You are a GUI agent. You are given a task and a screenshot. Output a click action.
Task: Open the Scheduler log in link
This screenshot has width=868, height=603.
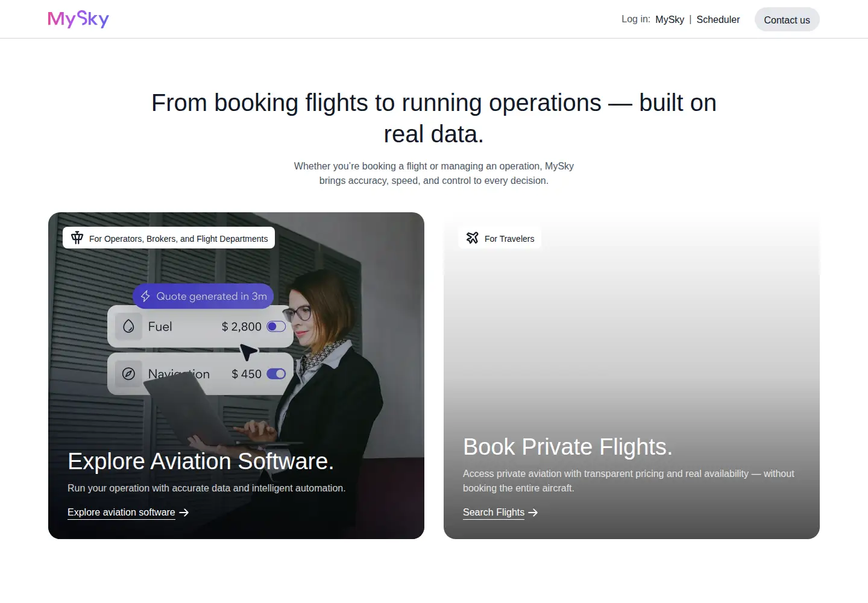718,19
